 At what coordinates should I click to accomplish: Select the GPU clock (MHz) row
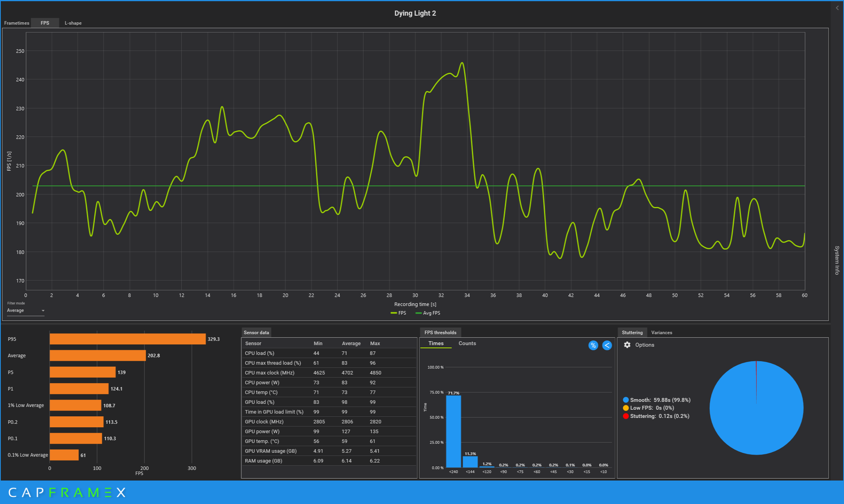point(329,422)
